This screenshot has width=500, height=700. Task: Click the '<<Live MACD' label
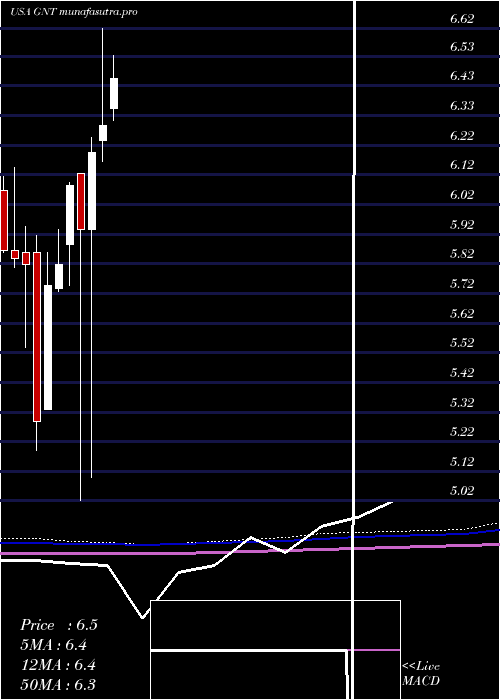pyautogui.click(x=421, y=673)
